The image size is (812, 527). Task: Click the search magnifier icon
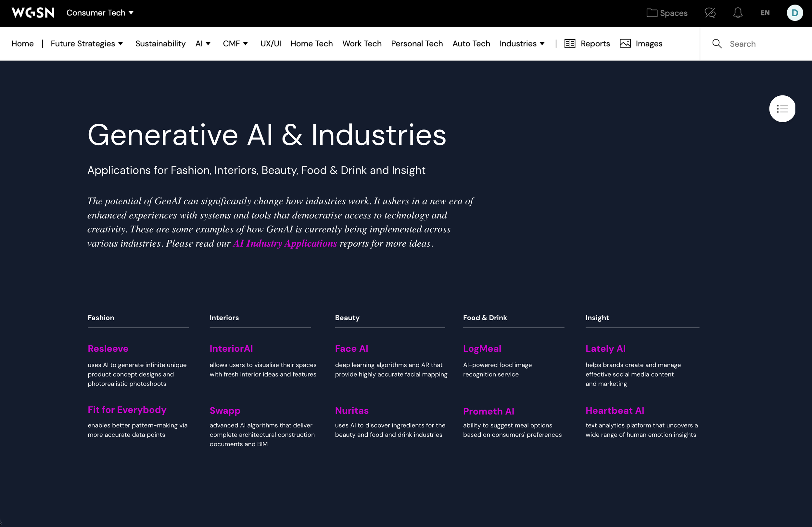717,43
